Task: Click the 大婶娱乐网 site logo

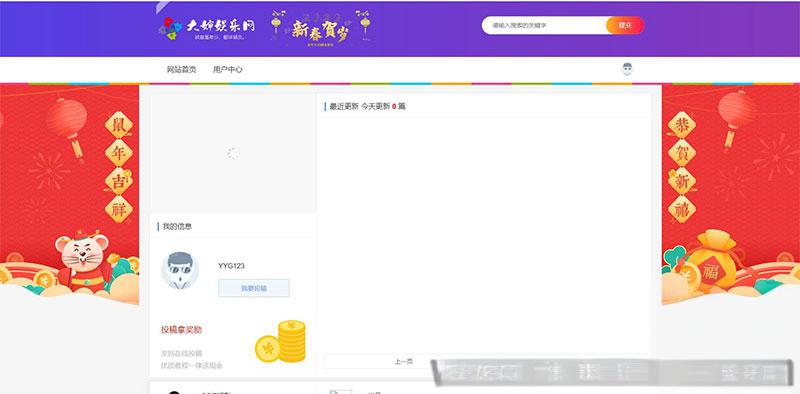Action: pos(206,28)
